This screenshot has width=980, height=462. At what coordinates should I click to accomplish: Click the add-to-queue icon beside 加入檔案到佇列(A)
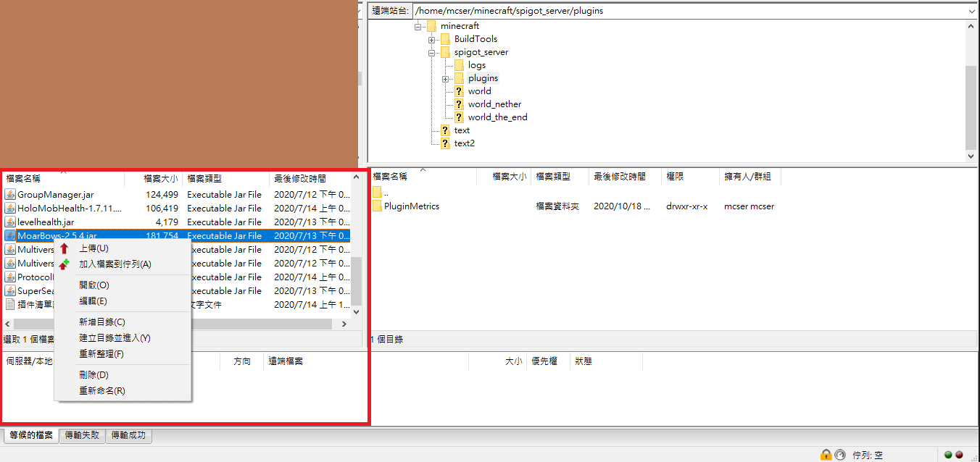coord(65,264)
